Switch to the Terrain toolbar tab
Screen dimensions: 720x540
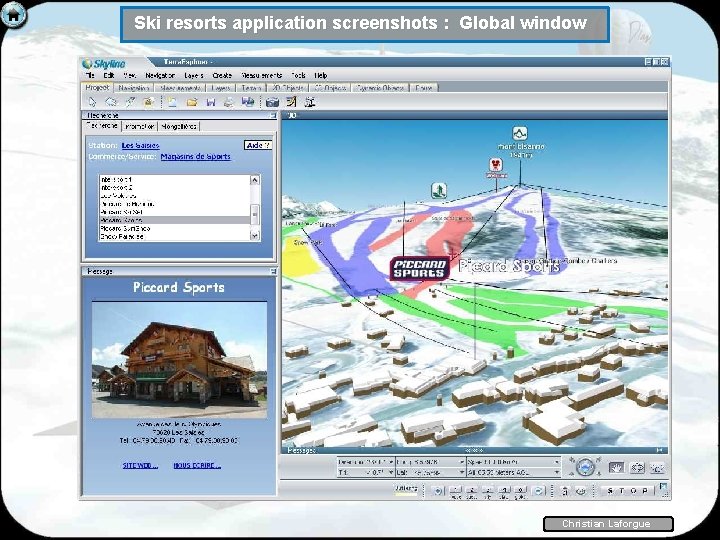[x=251, y=88]
